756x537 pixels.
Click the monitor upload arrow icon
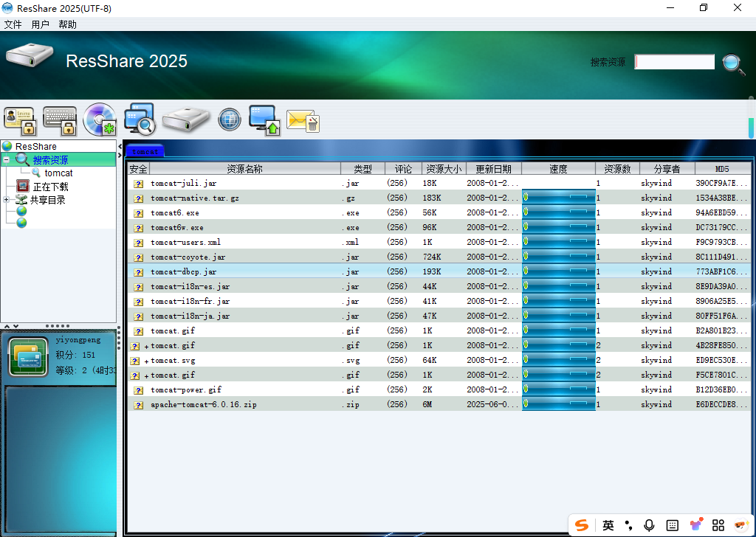264,119
